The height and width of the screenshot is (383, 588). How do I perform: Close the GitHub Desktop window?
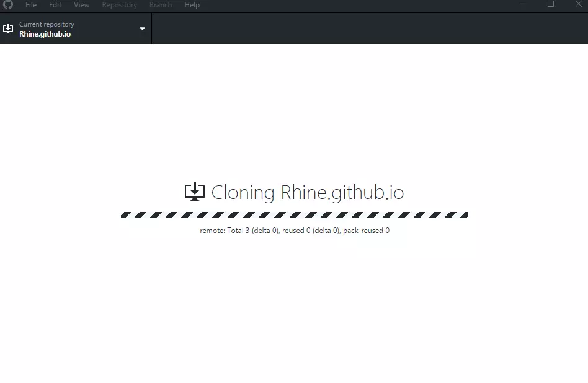pos(579,4)
